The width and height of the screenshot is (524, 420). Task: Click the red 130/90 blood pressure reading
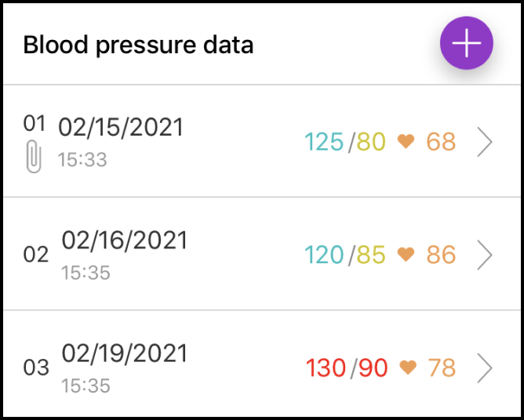347,367
